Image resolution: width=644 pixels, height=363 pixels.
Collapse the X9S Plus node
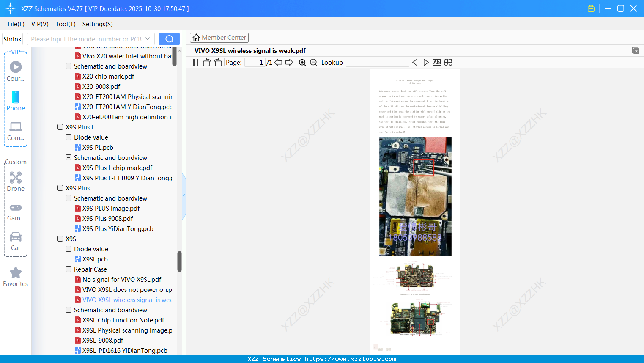coord(60,188)
